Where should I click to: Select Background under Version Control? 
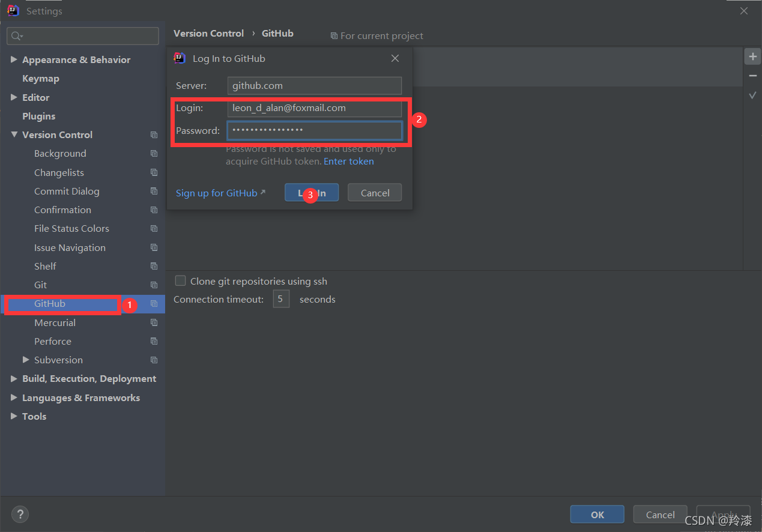tap(60, 154)
